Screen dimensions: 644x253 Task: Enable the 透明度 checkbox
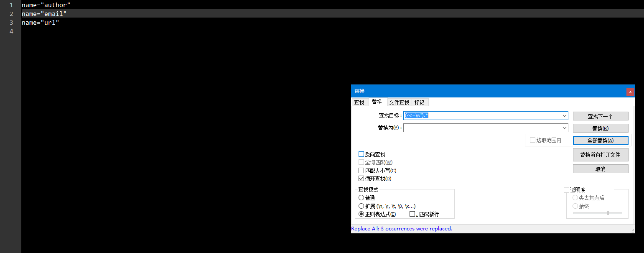pyautogui.click(x=567, y=189)
